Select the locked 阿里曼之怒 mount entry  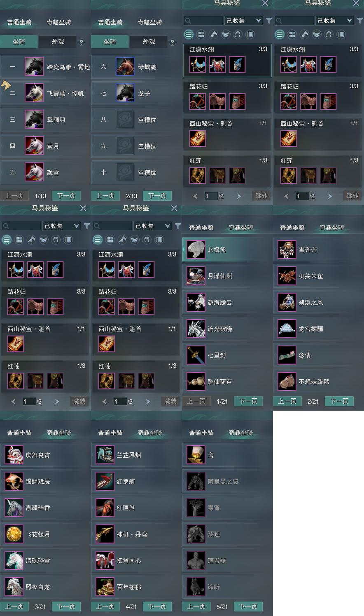pyautogui.click(x=227, y=481)
